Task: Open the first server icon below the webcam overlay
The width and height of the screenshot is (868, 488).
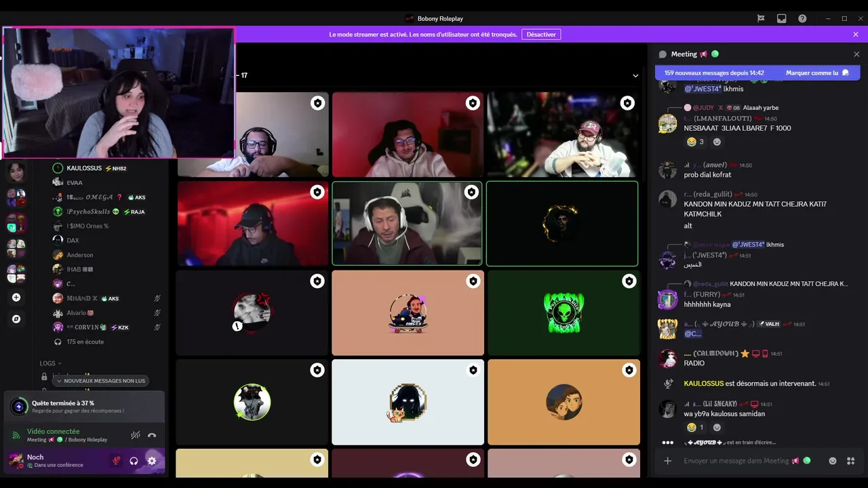Action: 16,172
